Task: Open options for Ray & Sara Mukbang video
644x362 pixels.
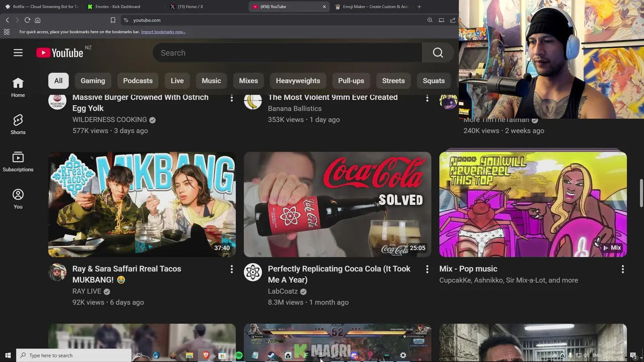Action: [231, 269]
